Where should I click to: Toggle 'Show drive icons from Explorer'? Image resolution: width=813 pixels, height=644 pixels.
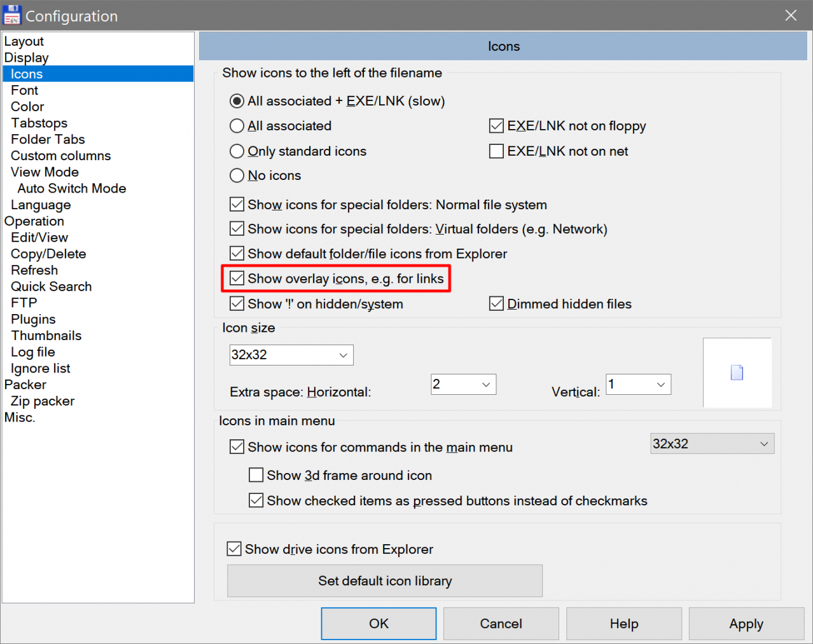pyautogui.click(x=235, y=549)
